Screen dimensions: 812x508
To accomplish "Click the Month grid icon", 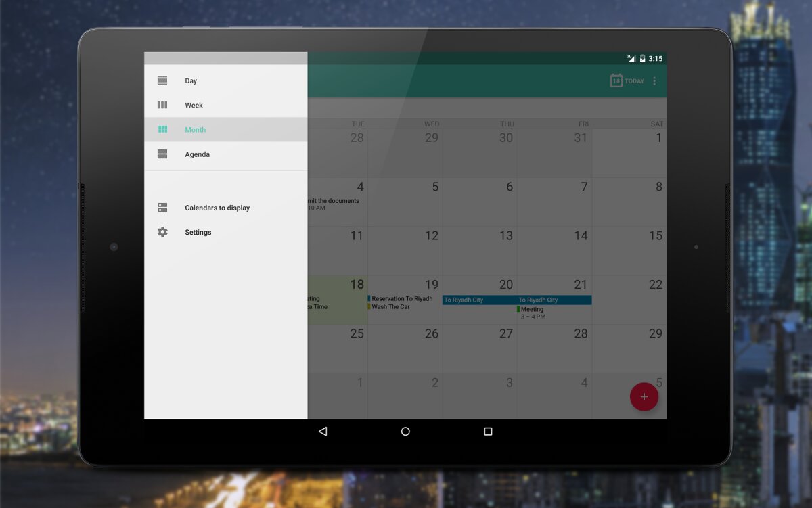I will tap(162, 129).
